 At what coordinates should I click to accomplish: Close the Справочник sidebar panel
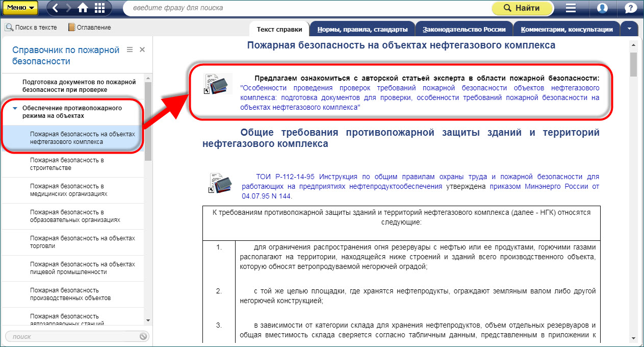coord(142,49)
